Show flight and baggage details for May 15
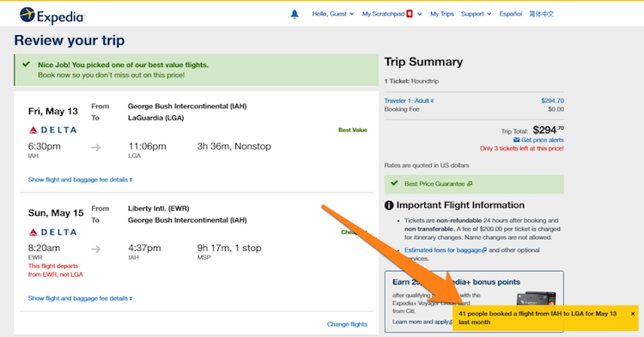 (80, 298)
